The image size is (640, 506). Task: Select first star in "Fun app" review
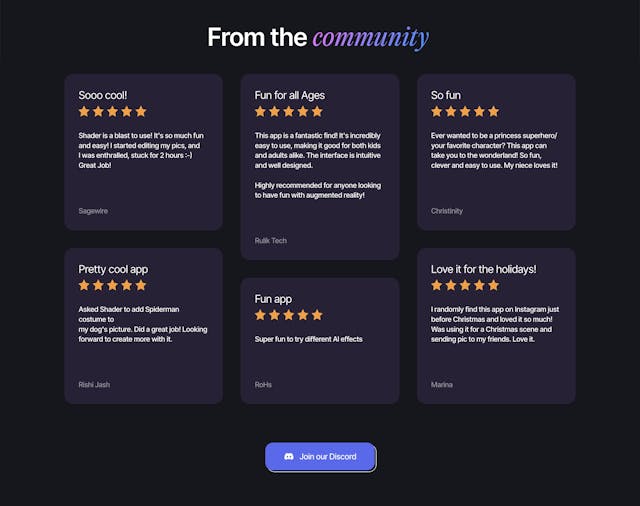[261, 315]
